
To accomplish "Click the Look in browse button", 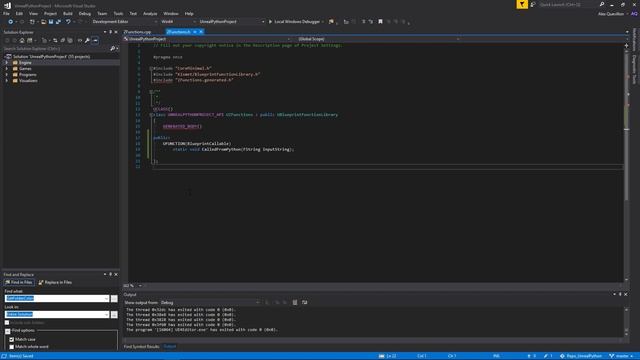I will pos(114,315).
